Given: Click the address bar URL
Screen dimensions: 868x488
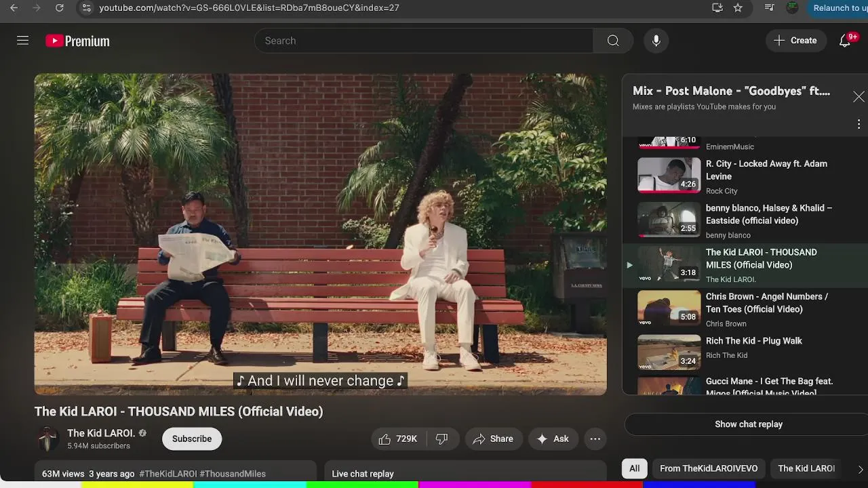Looking at the screenshot, I should (x=249, y=8).
